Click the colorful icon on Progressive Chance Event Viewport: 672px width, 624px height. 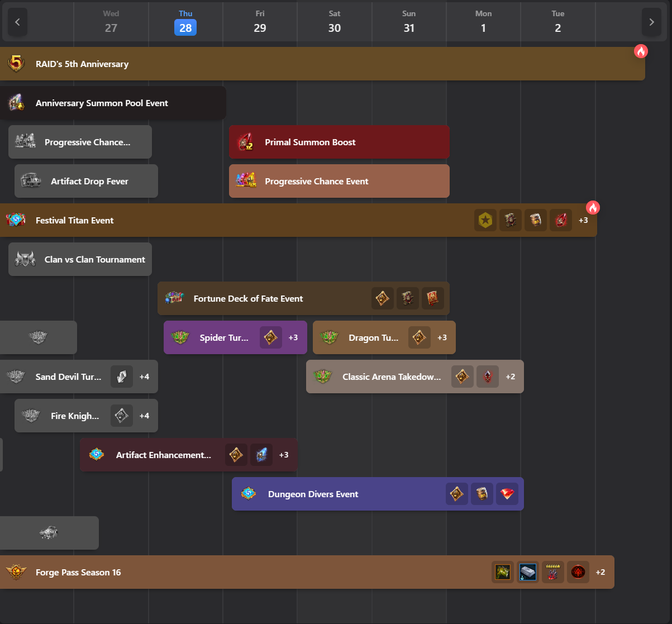pos(245,180)
